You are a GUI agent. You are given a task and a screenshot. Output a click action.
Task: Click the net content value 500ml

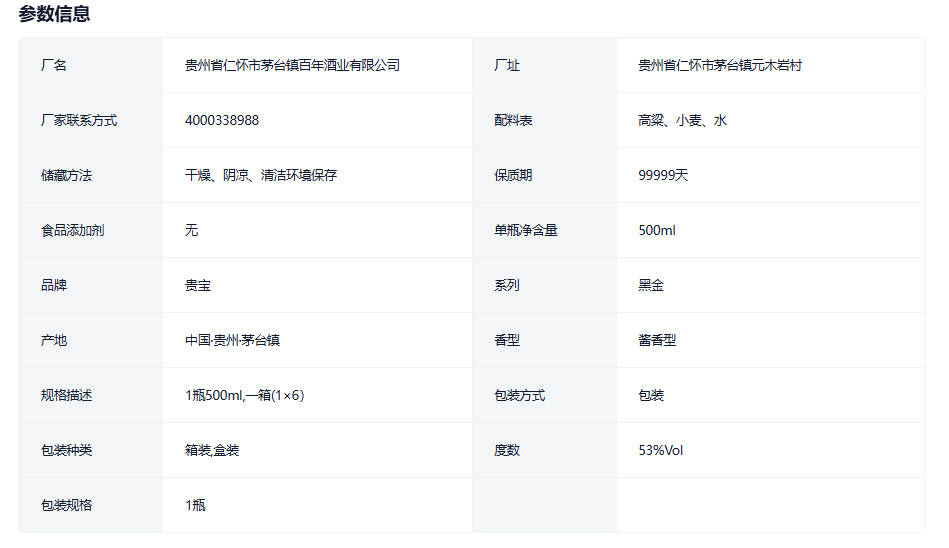[657, 230]
